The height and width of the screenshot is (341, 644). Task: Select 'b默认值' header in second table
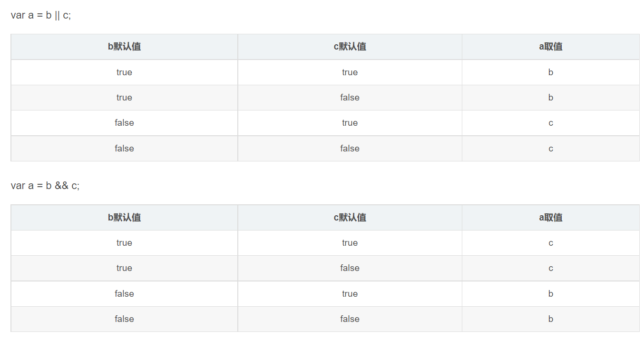[x=124, y=218]
